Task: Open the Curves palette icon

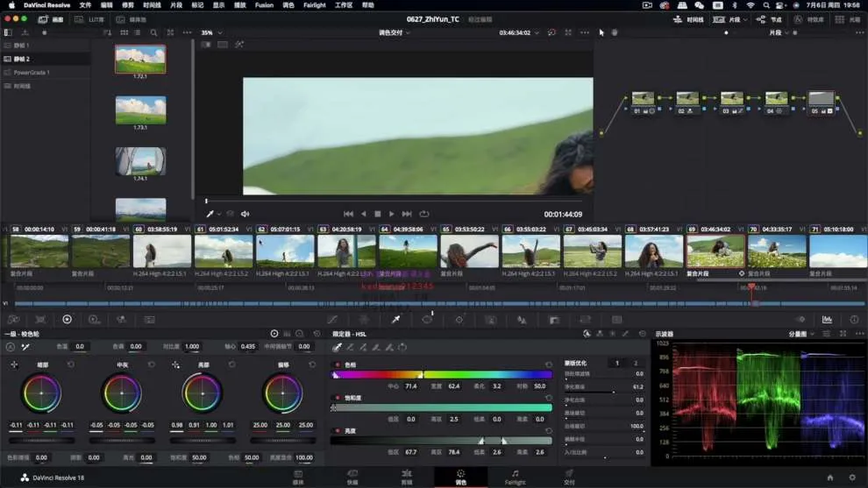Action: [x=332, y=320]
